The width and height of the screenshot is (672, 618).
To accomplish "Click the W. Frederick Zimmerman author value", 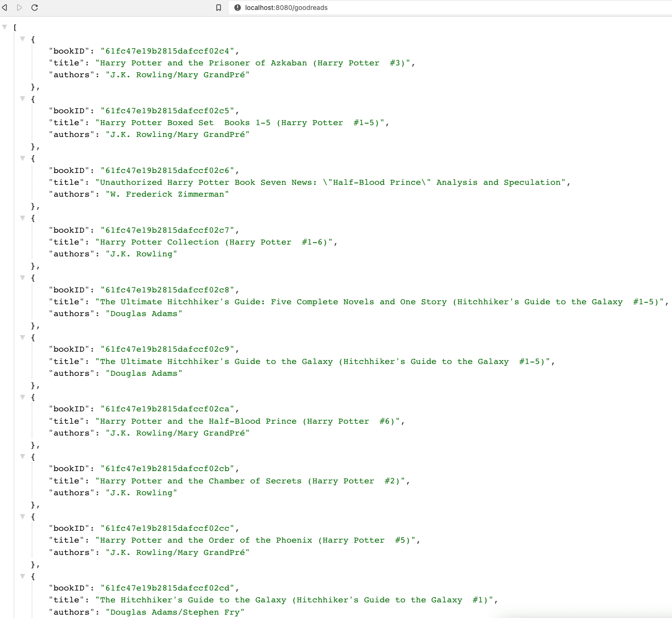I will click(167, 194).
